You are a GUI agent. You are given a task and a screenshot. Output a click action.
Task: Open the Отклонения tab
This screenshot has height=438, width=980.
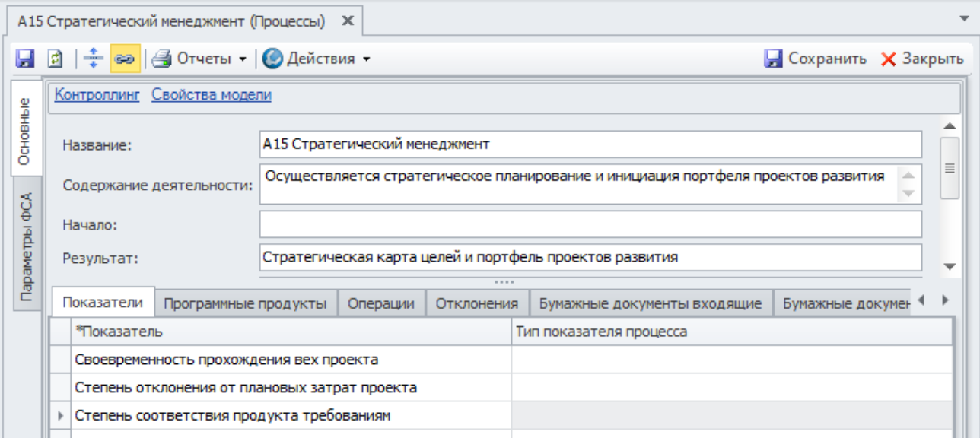(476, 303)
